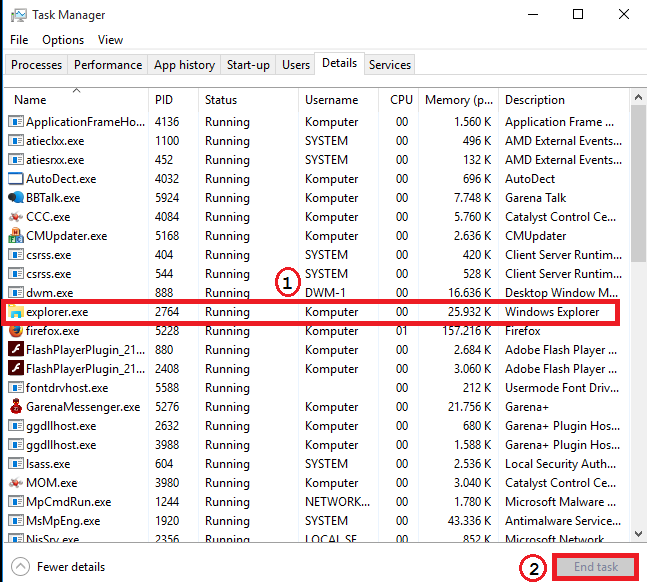The width and height of the screenshot is (647, 582).
Task: Select the CMUpdater.exe icon
Action: pos(16,236)
